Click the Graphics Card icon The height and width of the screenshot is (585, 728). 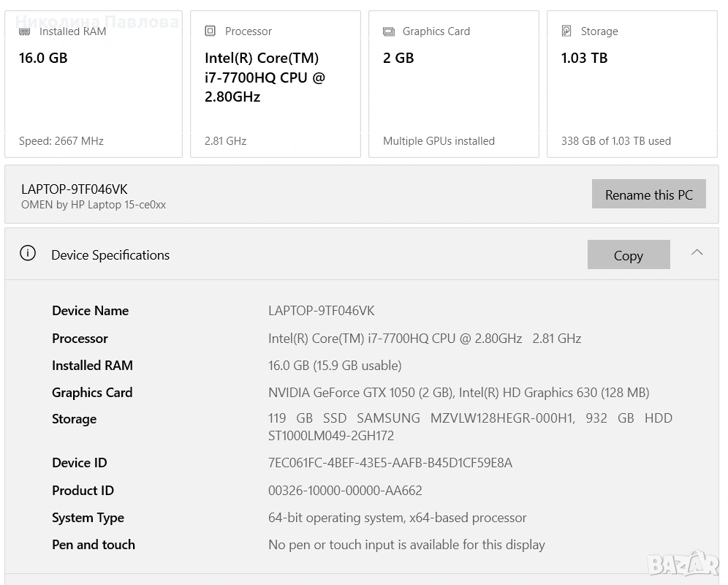tap(389, 31)
